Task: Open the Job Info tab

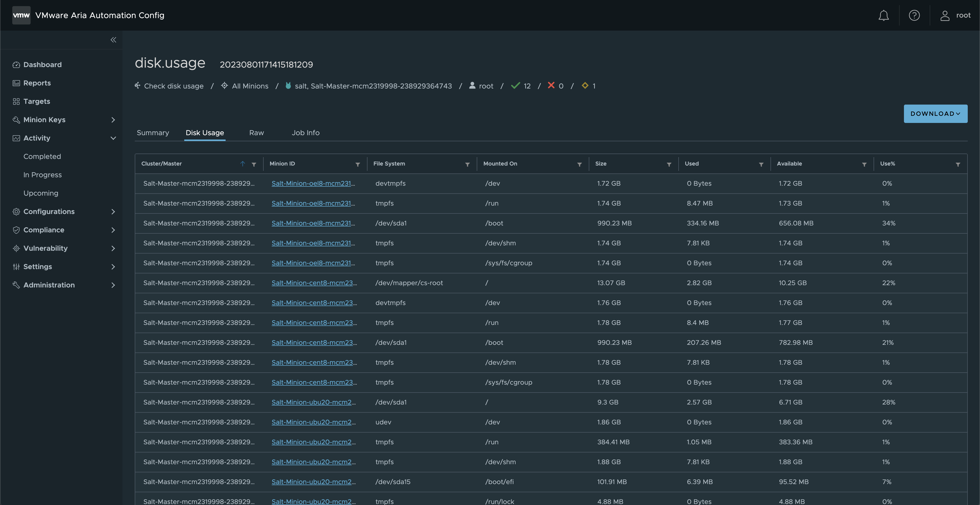Action: [305, 133]
